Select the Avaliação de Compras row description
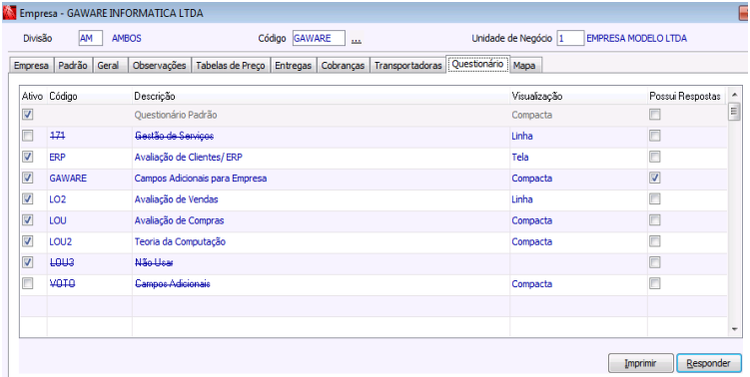 click(x=179, y=221)
